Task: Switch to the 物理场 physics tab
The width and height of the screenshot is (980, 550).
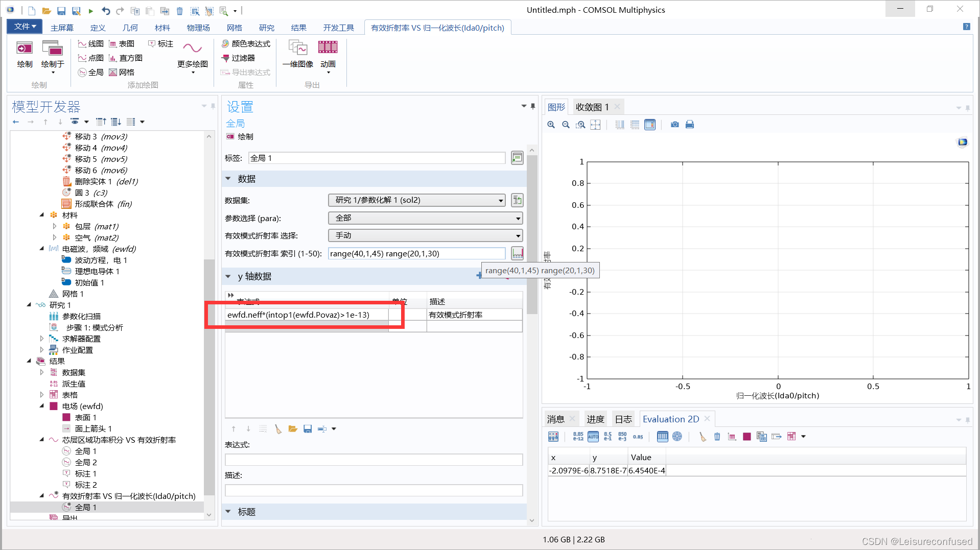Action: 198,28
